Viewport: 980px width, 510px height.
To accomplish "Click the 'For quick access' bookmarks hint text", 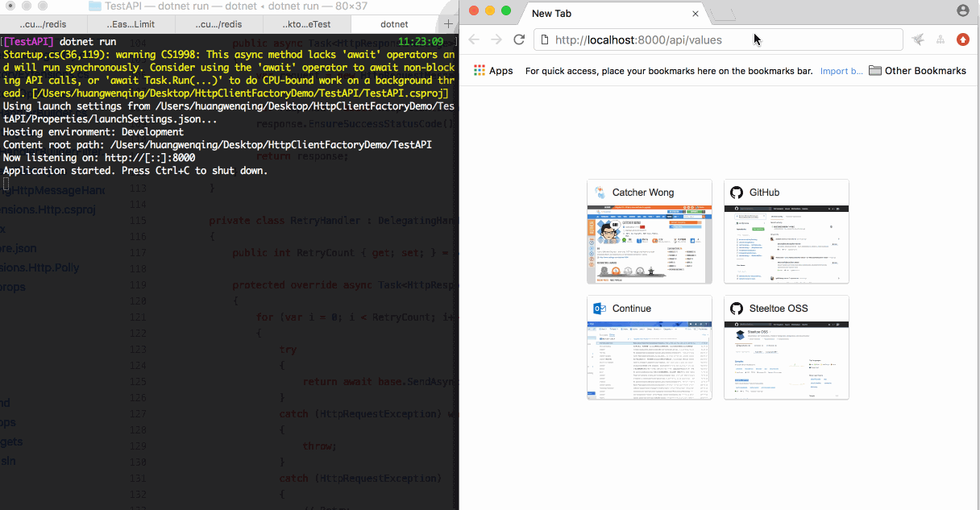I will click(x=669, y=71).
